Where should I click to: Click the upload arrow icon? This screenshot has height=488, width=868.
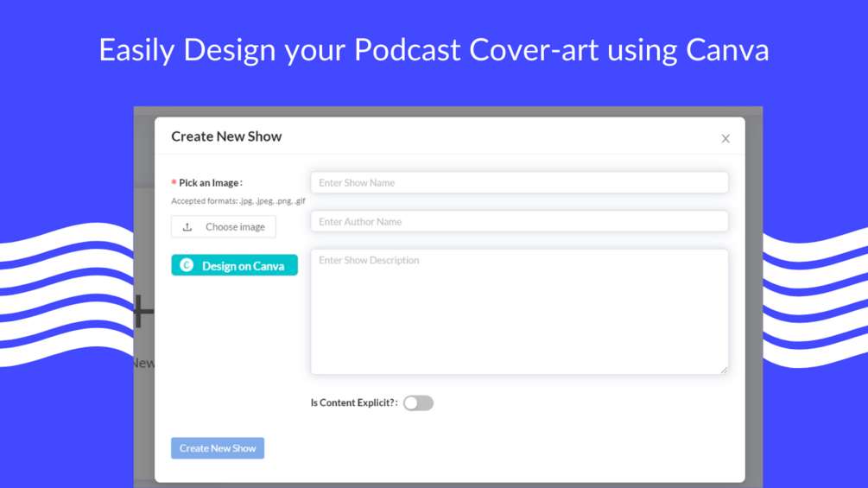(187, 227)
